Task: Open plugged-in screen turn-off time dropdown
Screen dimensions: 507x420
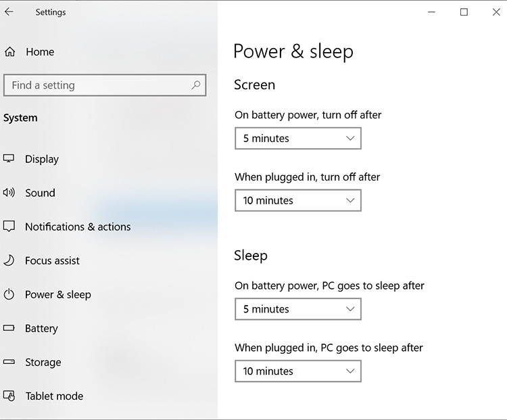Action: click(x=297, y=201)
